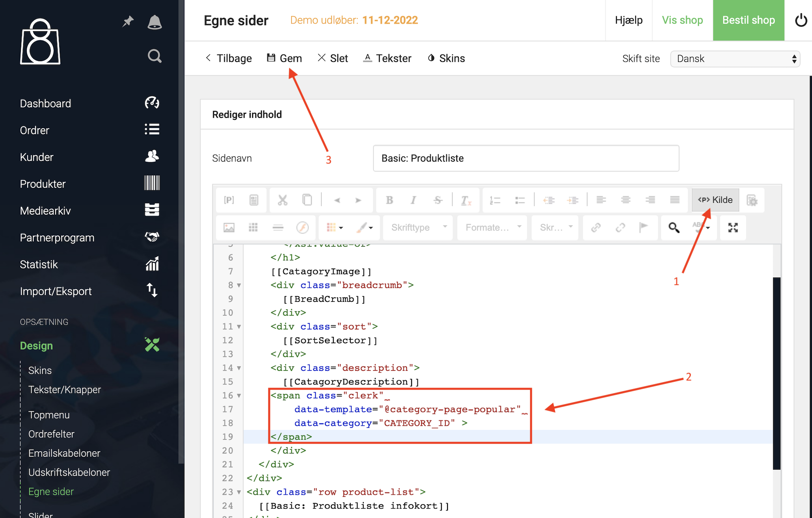Collapse code fold arrow on line 8
The height and width of the screenshot is (518, 812).
click(x=239, y=285)
